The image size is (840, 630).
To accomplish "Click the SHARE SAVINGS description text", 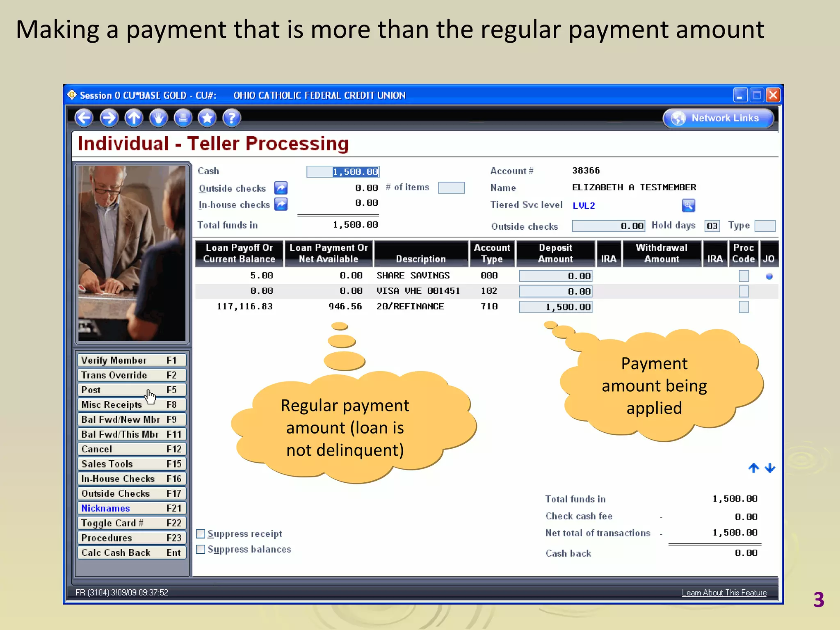I will tap(413, 276).
